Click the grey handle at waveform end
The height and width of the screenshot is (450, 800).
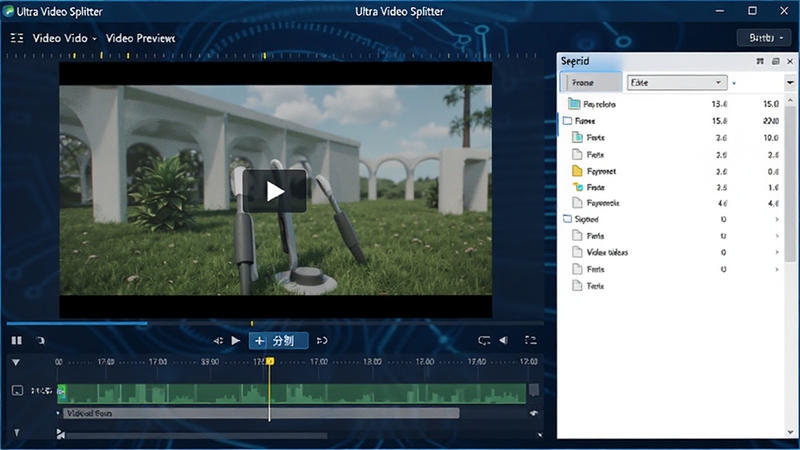click(534, 391)
